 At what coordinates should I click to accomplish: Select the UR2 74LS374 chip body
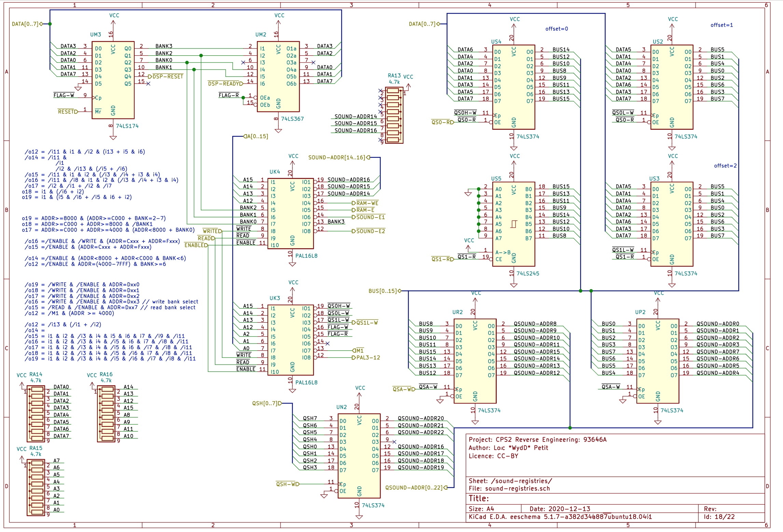[475, 361]
